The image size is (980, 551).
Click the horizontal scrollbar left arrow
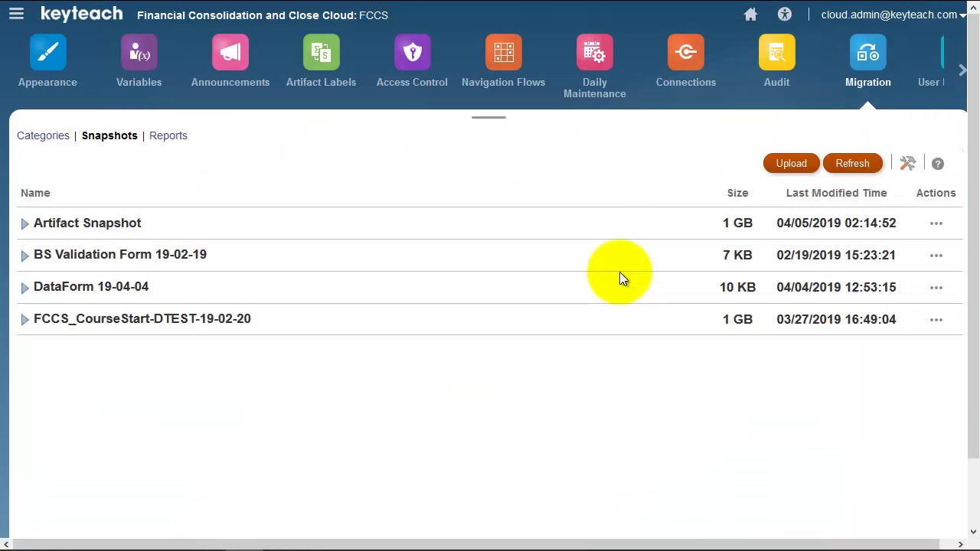coord(5,544)
